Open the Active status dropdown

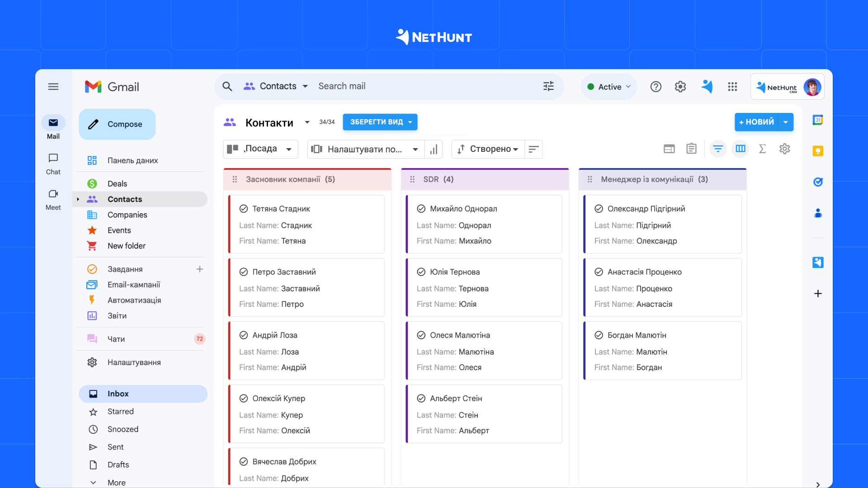(609, 87)
